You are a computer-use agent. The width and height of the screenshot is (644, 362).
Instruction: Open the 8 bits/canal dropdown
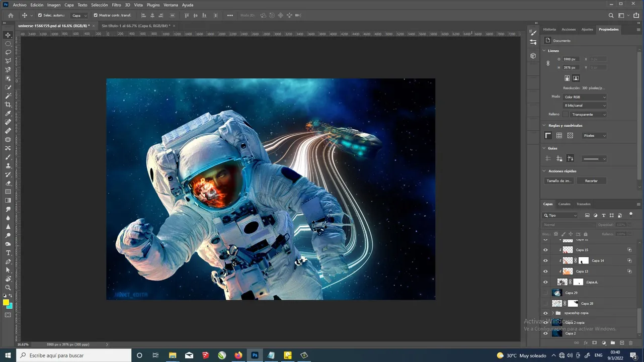[x=585, y=106]
